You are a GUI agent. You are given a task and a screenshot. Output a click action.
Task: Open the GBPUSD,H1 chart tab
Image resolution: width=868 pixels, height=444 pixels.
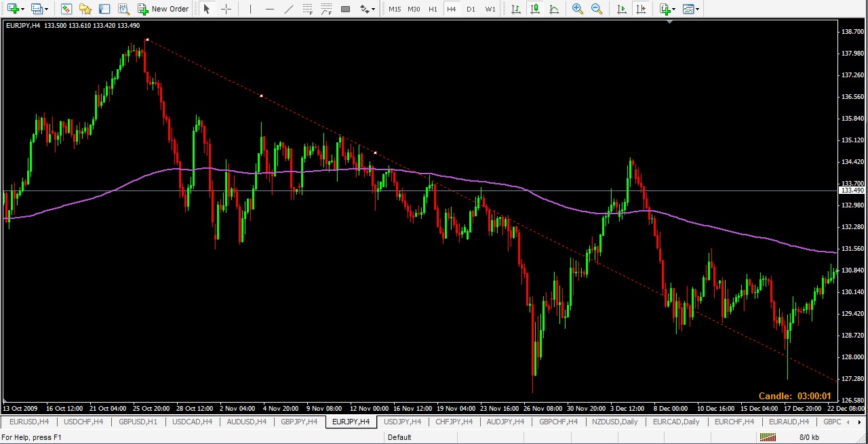(x=138, y=422)
